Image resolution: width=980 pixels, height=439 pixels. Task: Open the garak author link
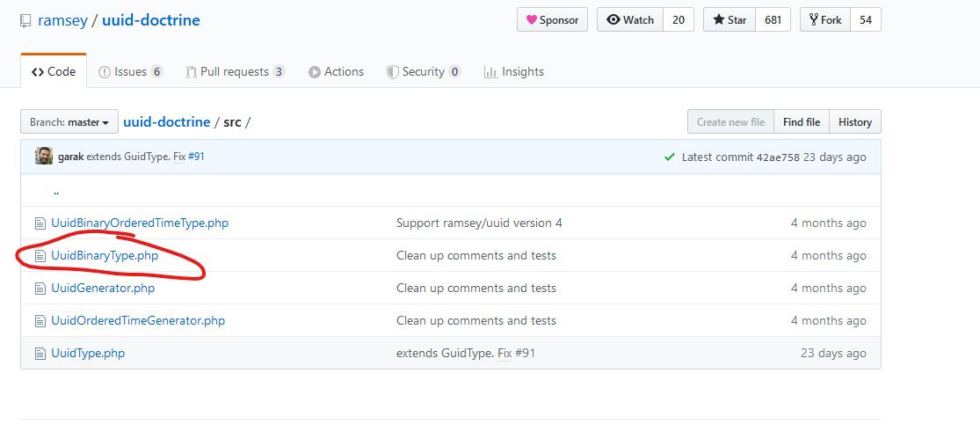tap(70, 157)
